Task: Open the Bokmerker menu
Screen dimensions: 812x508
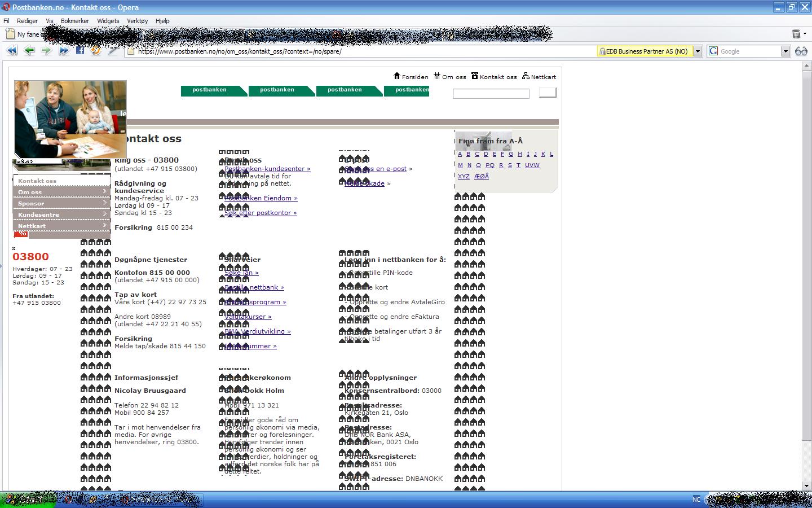Action: point(75,21)
